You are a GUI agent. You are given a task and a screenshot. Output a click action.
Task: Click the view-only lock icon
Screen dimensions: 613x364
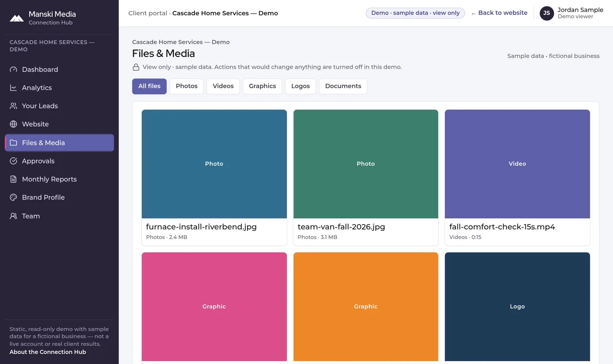136,67
